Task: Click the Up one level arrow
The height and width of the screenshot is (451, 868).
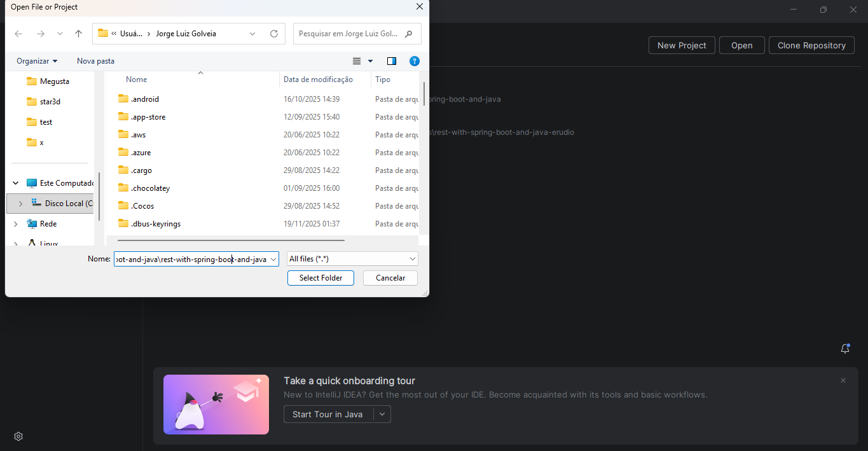Action: coord(78,34)
